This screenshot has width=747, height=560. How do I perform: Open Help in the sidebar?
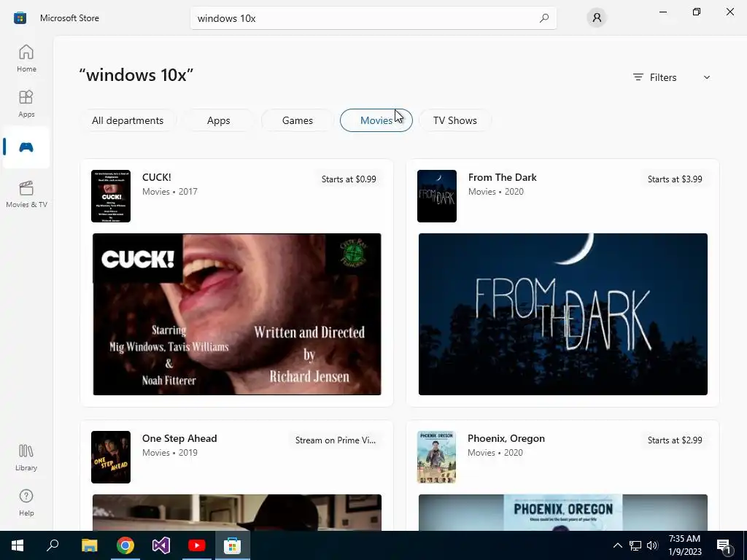point(26,502)
